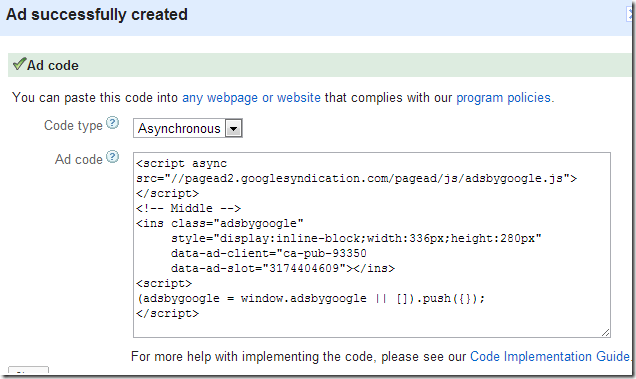This screenshot has height=379, width=636.
Task: Click the 'Code type' label
Action: coord(73,125)
